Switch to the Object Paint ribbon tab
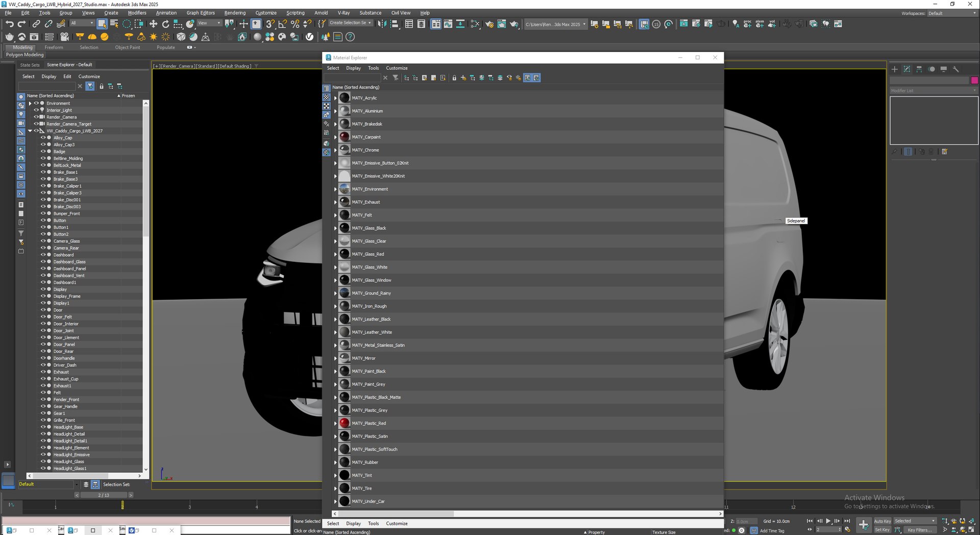 128,47
